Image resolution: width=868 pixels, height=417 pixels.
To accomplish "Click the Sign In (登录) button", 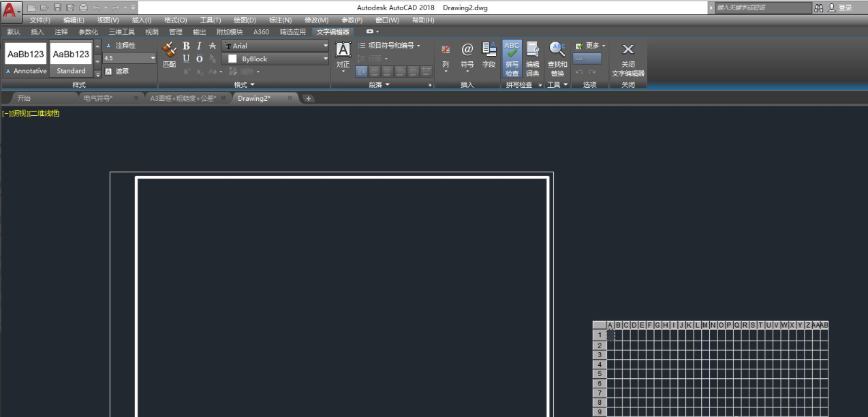I will (841, 7).
